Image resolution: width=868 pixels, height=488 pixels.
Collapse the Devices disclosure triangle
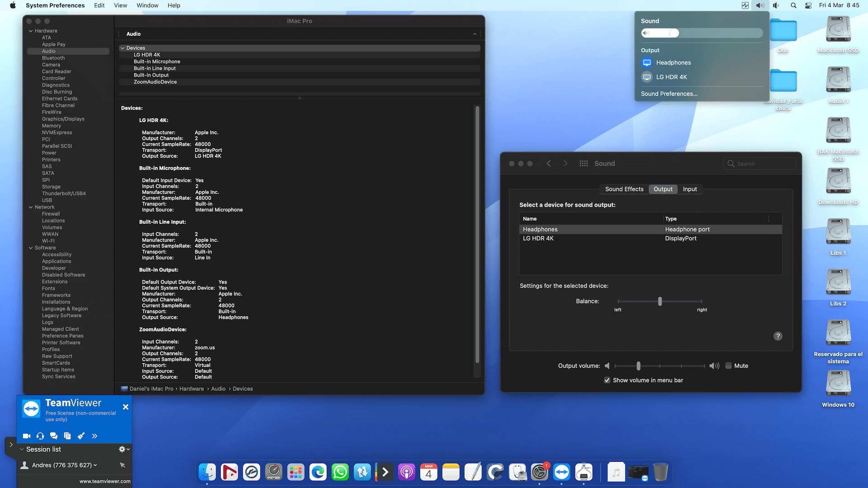[x=123, y=48]
